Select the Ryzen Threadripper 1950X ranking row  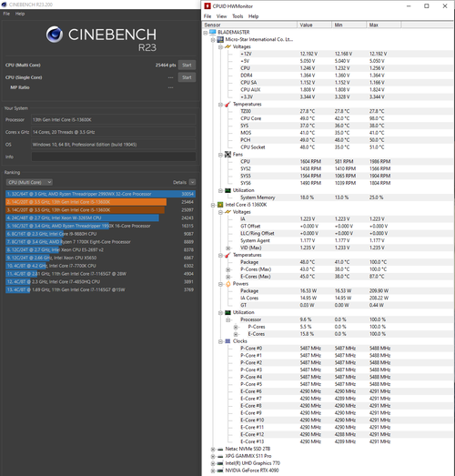tap(100, 226)
